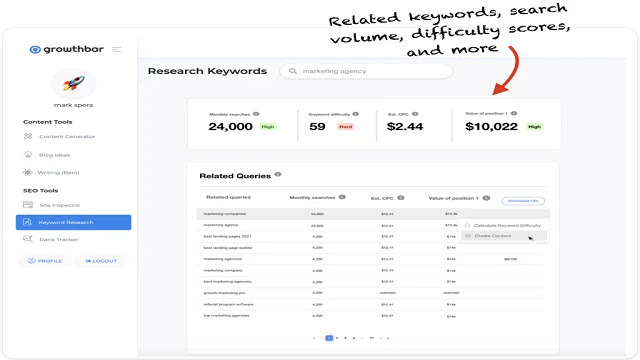Click the green High badge beside 24,000
Screen dimensions: 640x360
[268, 127]
